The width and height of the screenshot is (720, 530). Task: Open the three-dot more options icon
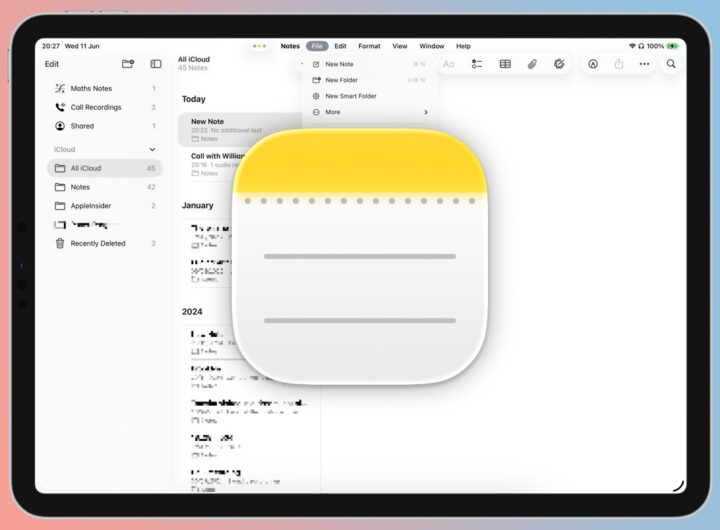[x=644, y=64]
